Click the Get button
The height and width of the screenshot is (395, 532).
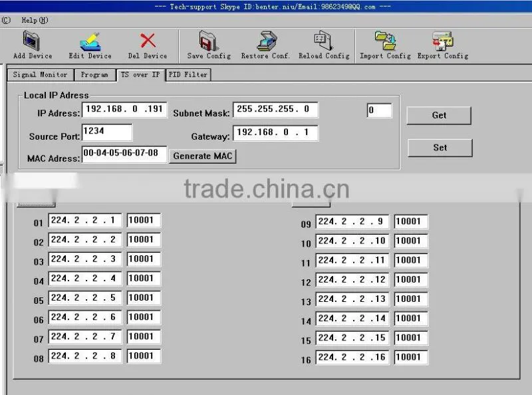tap(439, 116)
